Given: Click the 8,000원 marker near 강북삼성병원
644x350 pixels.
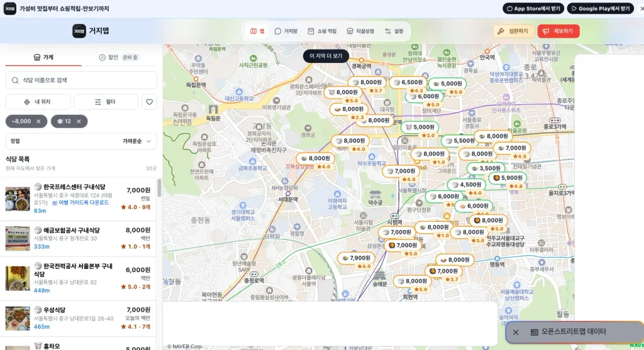Looking at the screenshot, I should (316, 158).
